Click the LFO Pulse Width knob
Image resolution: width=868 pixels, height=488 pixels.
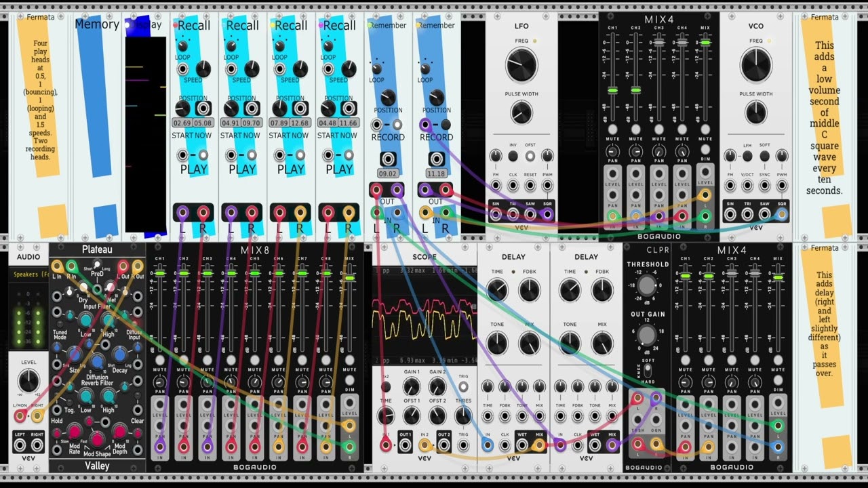point(521,112)
